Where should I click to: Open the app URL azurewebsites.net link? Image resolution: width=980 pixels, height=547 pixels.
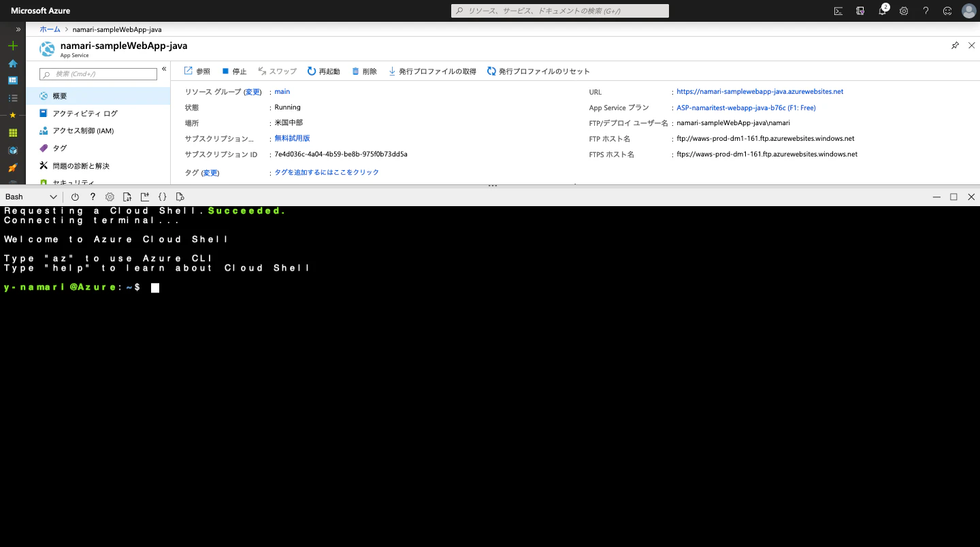[x=760, y=91]
